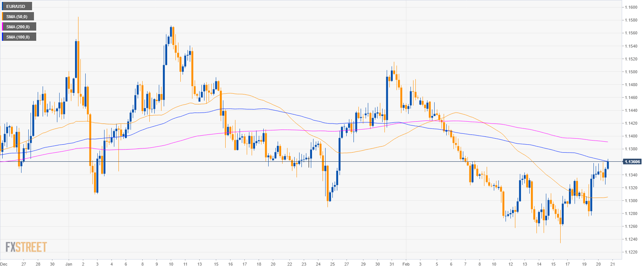
Task: Select date 31 on the time axis
Action: coord(392,264)
